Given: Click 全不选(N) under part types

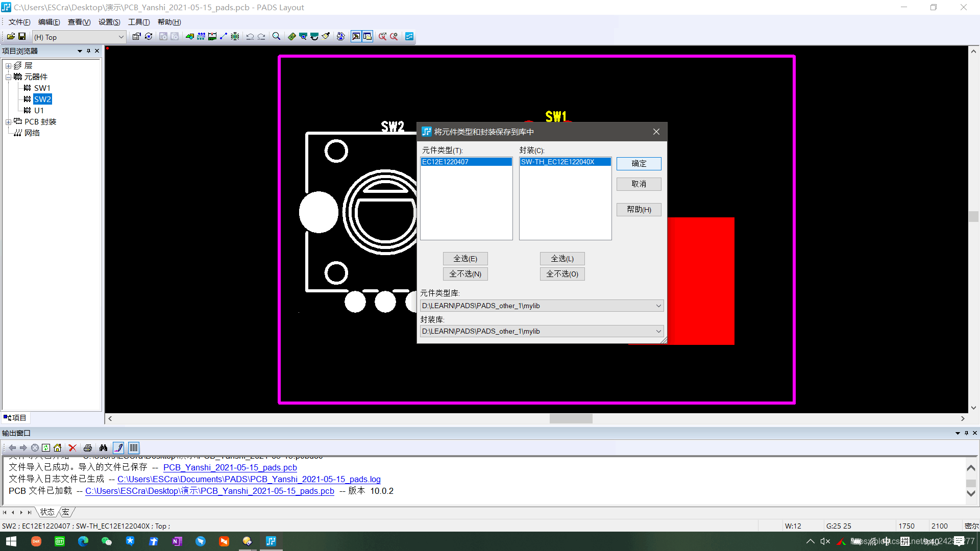Looking at the screenshot, I should point(465,274).
